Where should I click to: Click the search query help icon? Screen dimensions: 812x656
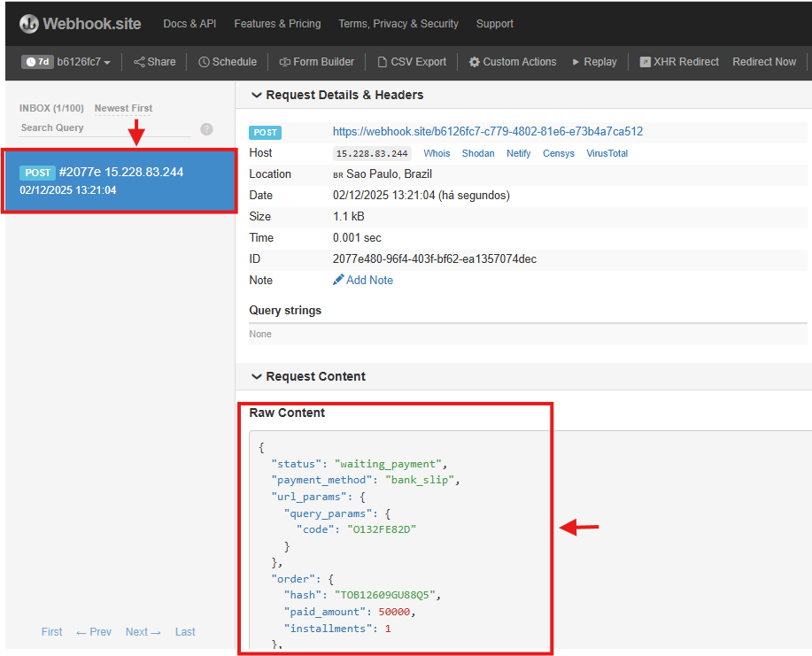(206, 129)
